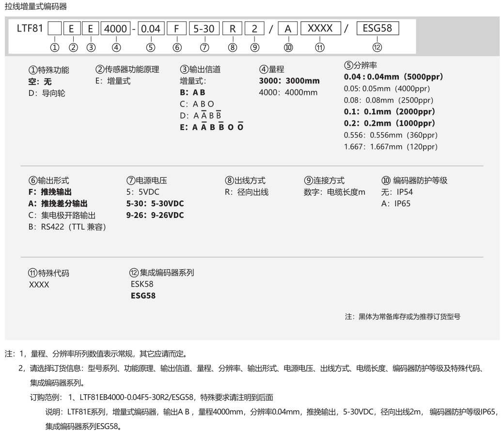Image resolution: width=504 pixels, height=432 pixels.
Task: Click the '5-30: 5-30VDC' voltage option
Action: click(x=155, y=203)
